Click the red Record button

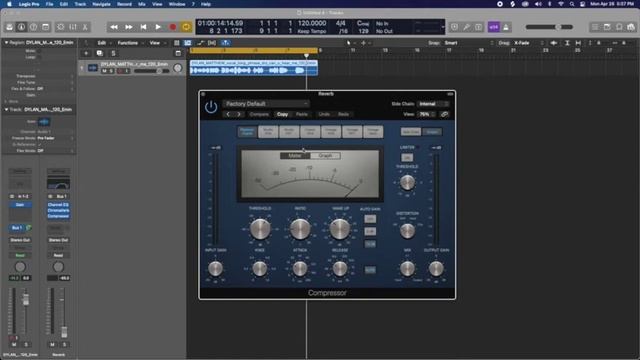(x=173, y=27)
